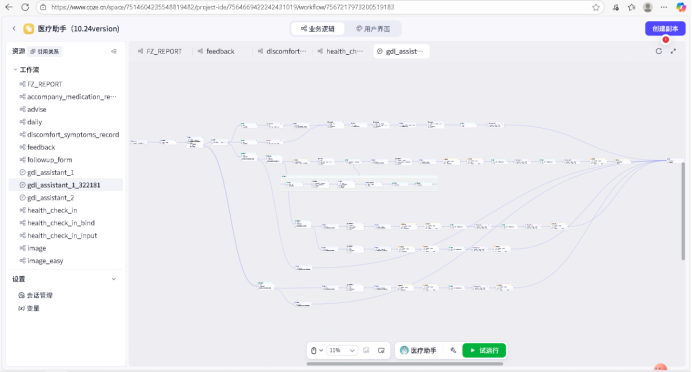Open accompany_medication_re... workflow
This screenshot has width=692, height=372.
pos(65,97)
